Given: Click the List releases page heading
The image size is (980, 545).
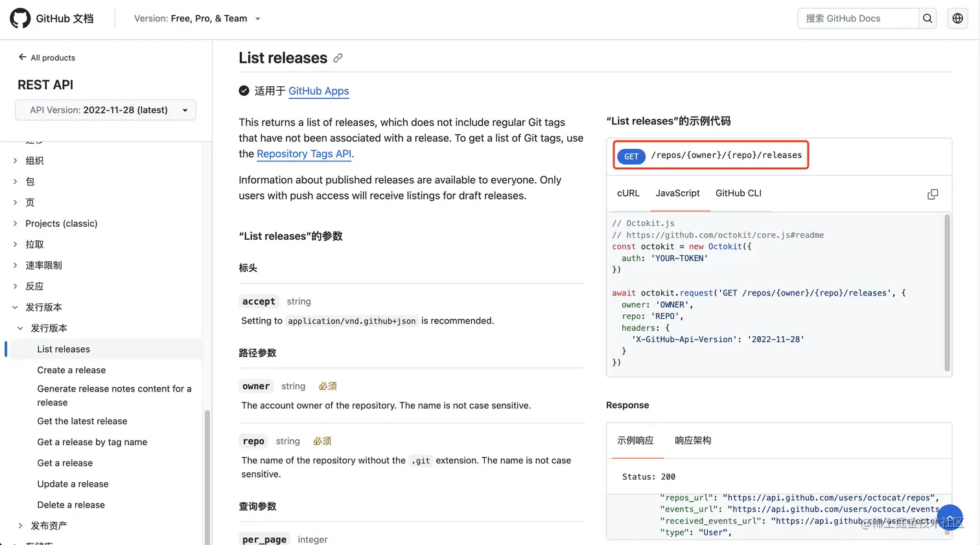Looking at the screenshot, I should click(283, 58).
